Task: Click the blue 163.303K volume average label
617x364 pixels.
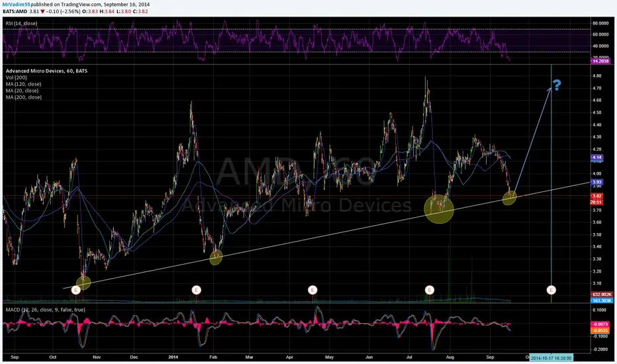Action: click(x=602, y=300)
